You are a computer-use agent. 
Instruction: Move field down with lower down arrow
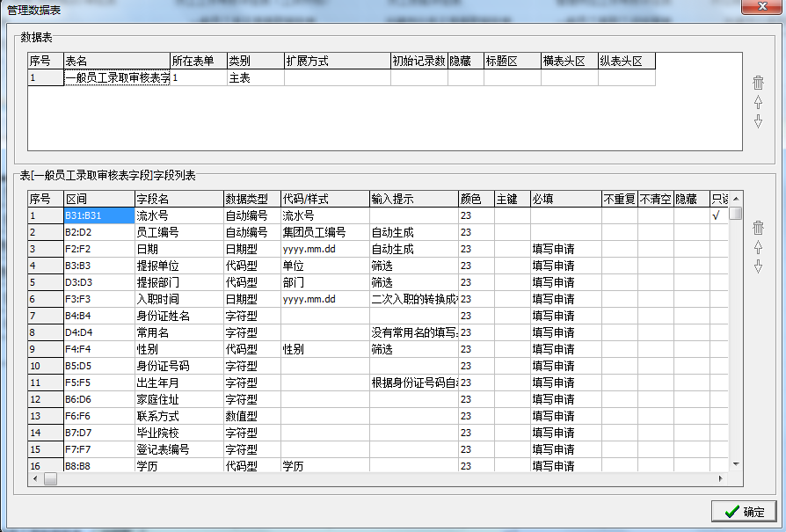pyautogui.click(x=758, y=266)
